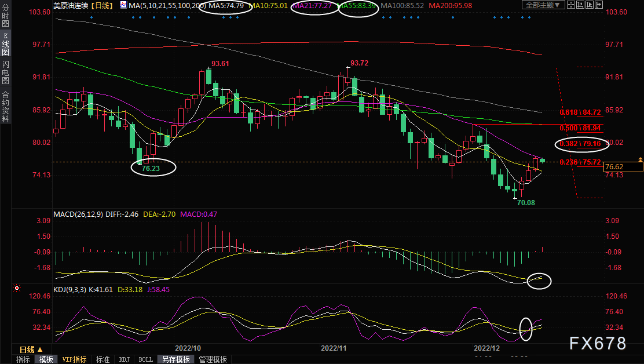Apply the KDJ template button

[x=124, y=359]
